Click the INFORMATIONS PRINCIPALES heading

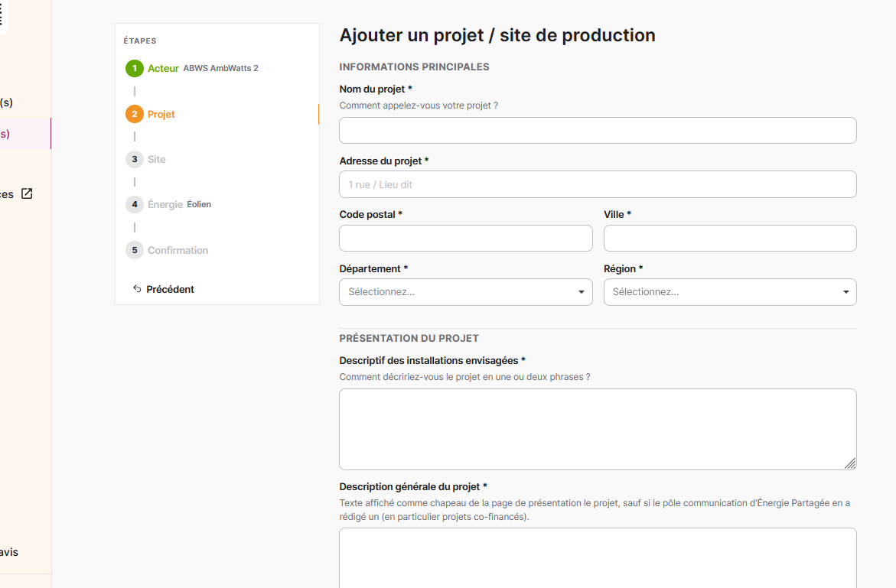pyautogui.click(x=414, y=67)
